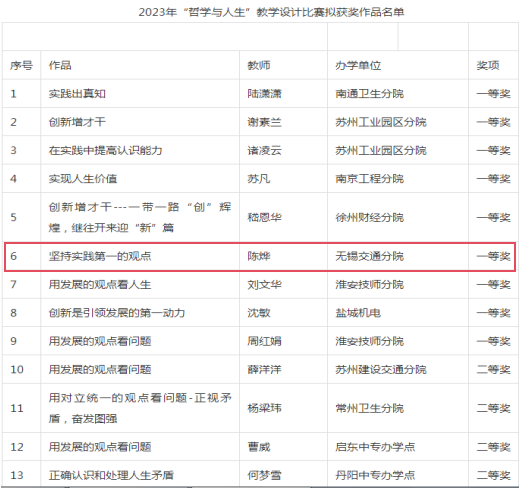Viewport: 523px width, 492px height.
Task: Click the work title 创新是引领发展的第一动力
Action: point(117,313)
